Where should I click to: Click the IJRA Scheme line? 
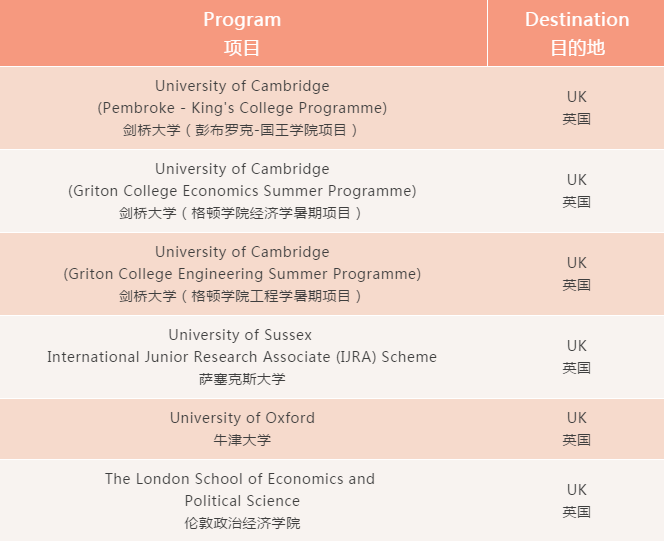242,357
